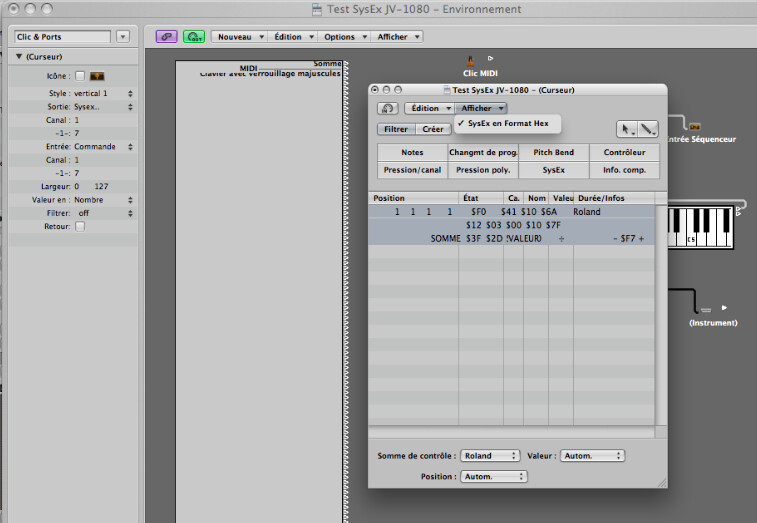Open the Entrée Commande dropdown
Screen dimensions: 757x523
click(x=103, y=146)
